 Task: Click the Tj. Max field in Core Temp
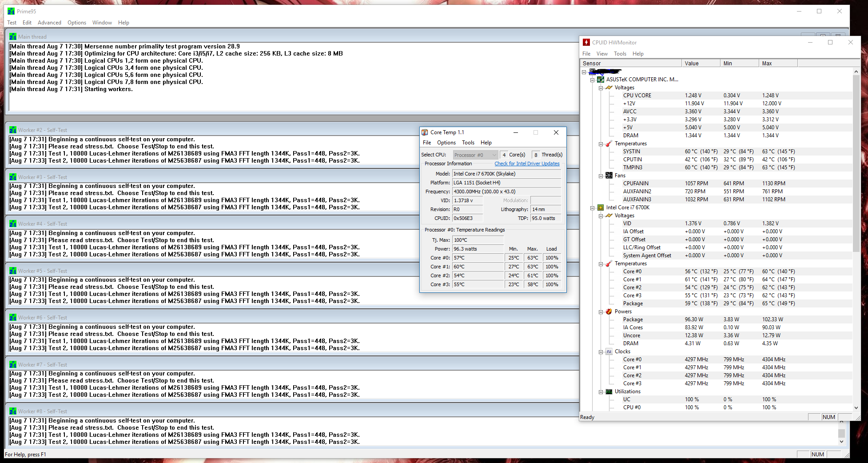pos(478,240)
